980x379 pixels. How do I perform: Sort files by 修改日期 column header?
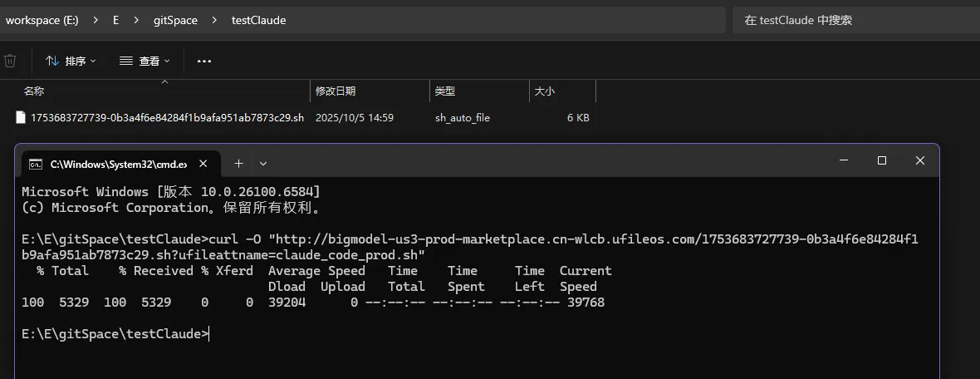tap(336, 91)
